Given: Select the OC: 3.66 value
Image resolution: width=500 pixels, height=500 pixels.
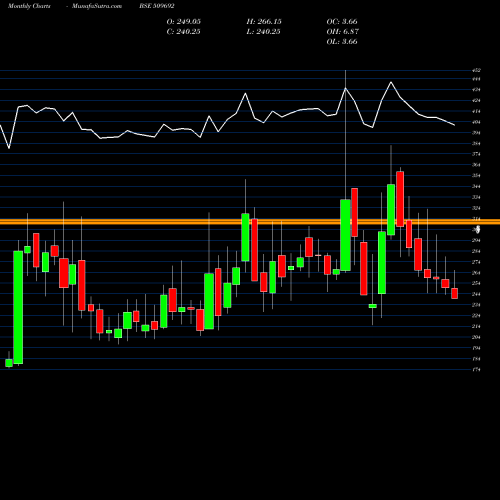Looking at the screenshot, I should (342, 22).
